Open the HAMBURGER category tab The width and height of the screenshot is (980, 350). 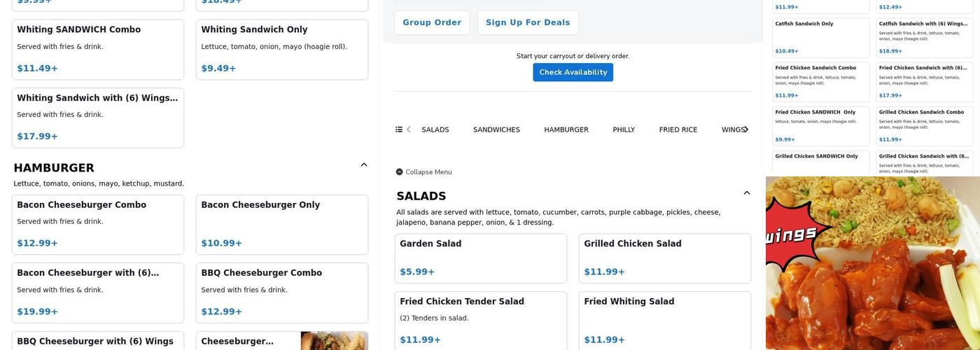pos(566,129)
